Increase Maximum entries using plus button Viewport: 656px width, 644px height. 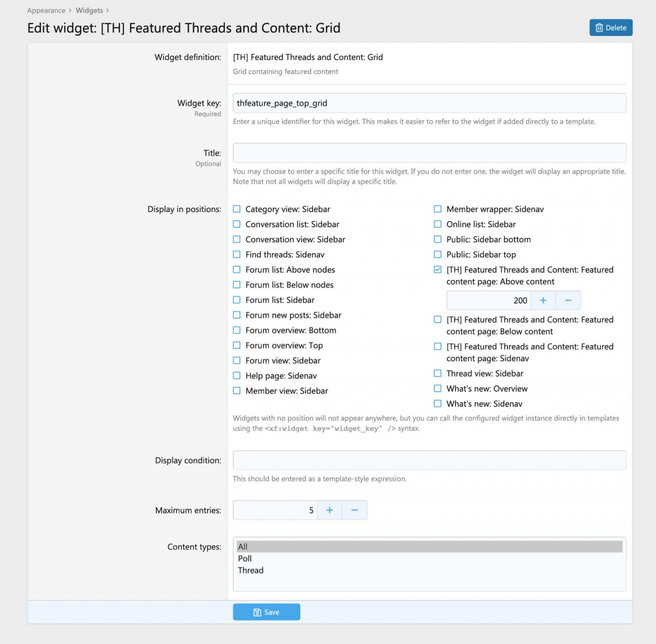pyautogui.click(x=330, y=510)
